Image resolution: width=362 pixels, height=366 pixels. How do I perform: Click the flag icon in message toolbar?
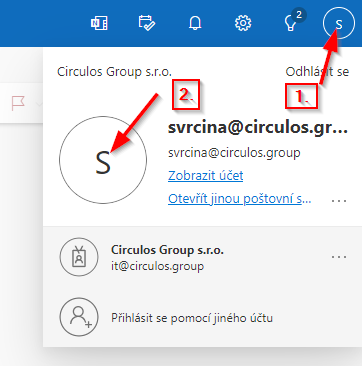(x=18, y=103)
